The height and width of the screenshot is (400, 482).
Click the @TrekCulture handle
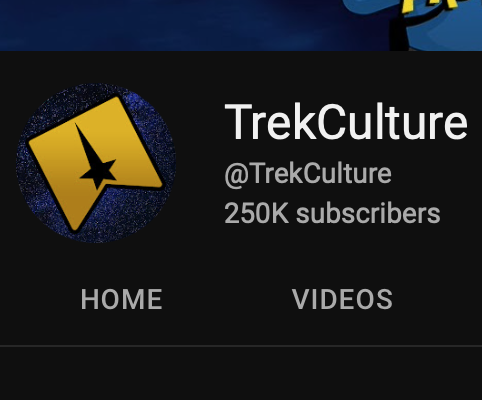tap(308, 174)
